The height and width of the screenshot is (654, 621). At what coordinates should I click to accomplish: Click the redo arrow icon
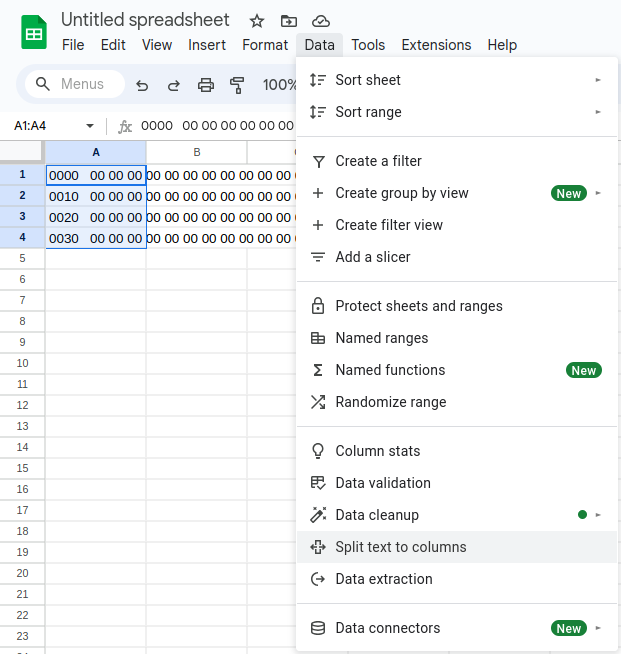click(x=173, y=85)
